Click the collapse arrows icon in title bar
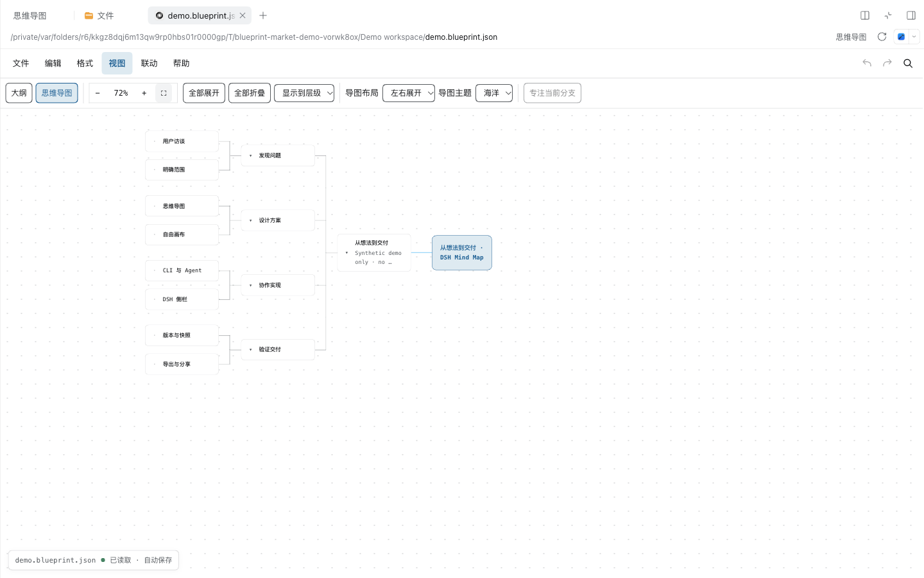Screen dimensions: 924x578 click(888, 15)
